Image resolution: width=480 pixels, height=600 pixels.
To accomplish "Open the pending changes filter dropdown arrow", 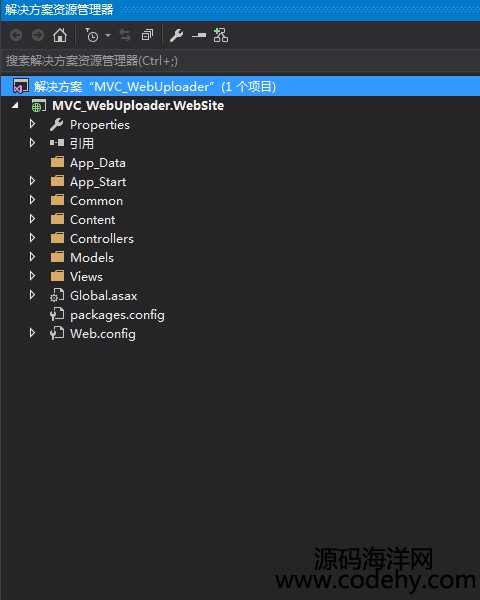I will (x=108, y=35).
